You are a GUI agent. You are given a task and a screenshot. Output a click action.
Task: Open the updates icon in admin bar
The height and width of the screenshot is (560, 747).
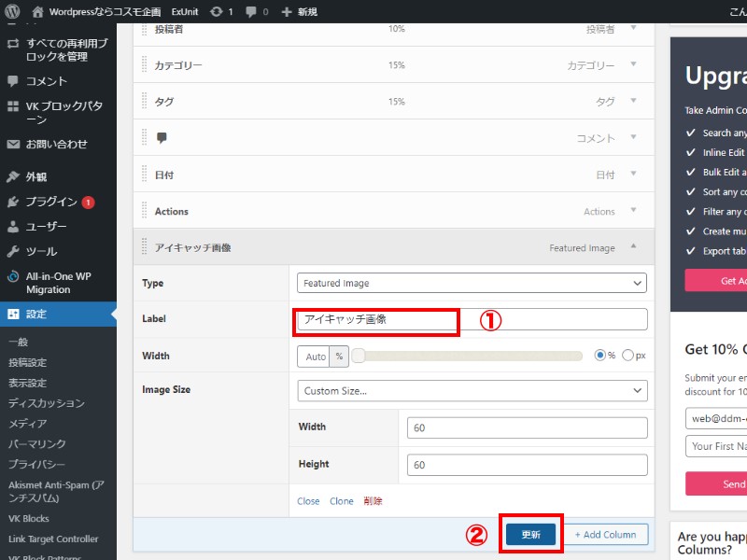click(217, 11)
